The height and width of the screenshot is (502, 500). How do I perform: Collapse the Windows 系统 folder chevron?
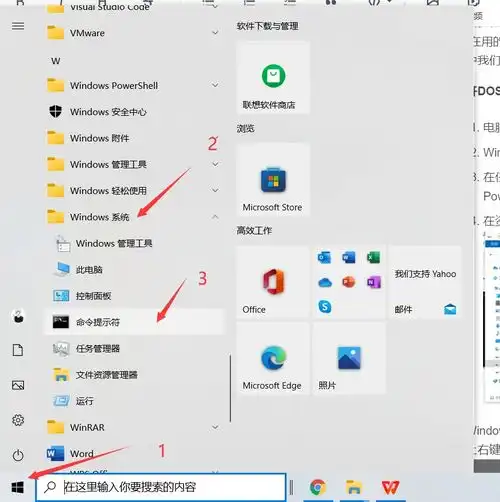click(215, 217)
